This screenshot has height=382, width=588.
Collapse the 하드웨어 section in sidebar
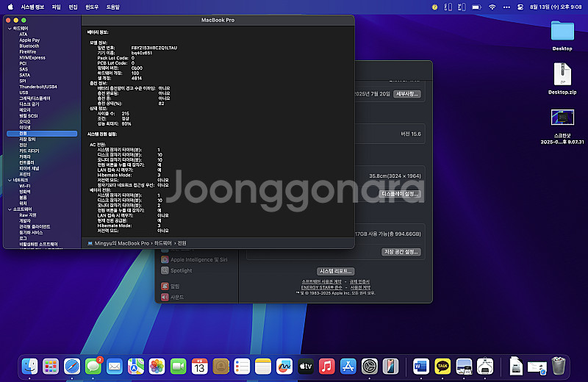pyautogui.click(x=10, y=29)
